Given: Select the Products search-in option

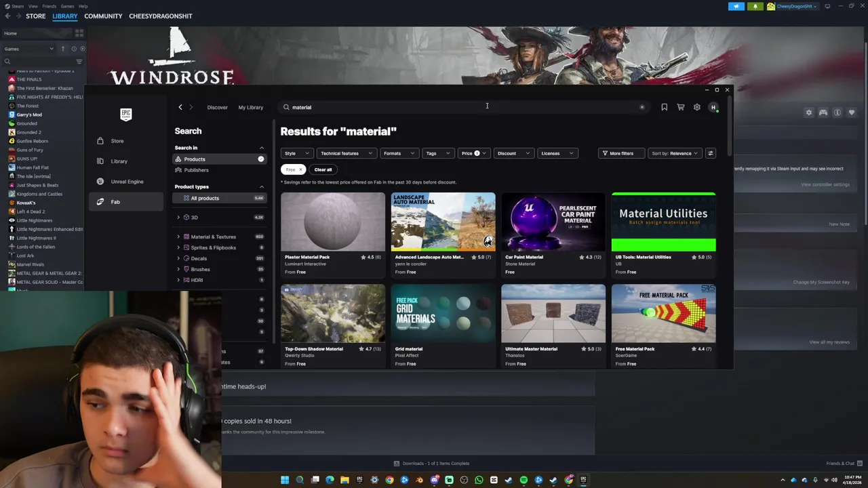Looking at the screenshot, I should 220,159.
